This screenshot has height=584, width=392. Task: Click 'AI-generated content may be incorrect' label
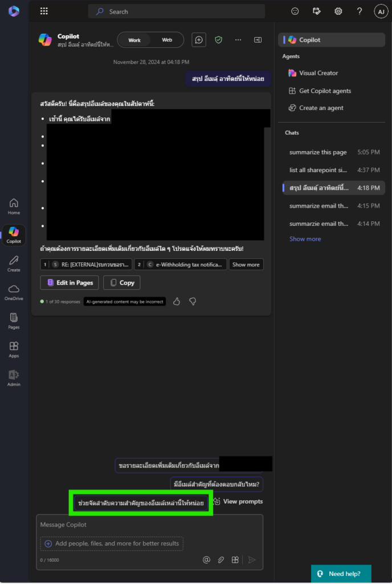click(x=125, y=302)
